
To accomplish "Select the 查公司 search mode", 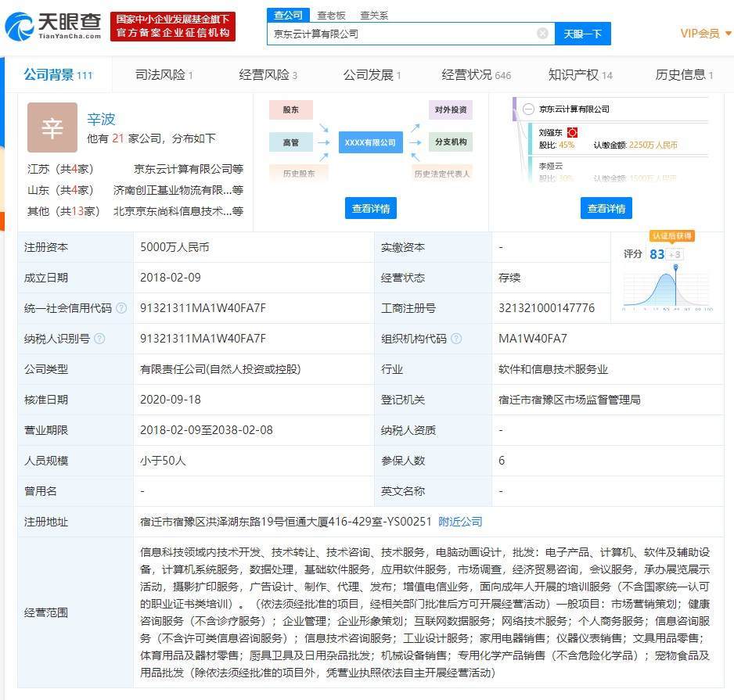I will coord(288,15).
